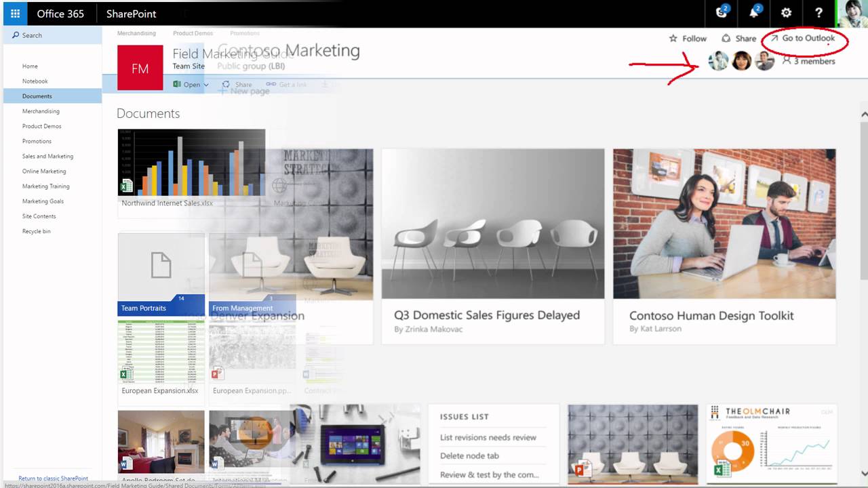This screenshot has height=488, width=868.
Task: Click Return to classic SharePoint link
Action: pyautogui.click(x=54, y=479)
